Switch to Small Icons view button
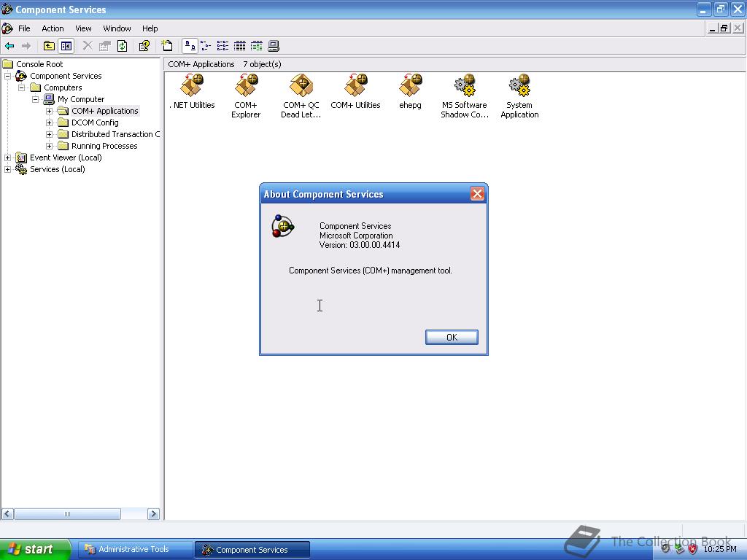747x560 pixels. tap(206, 46)
